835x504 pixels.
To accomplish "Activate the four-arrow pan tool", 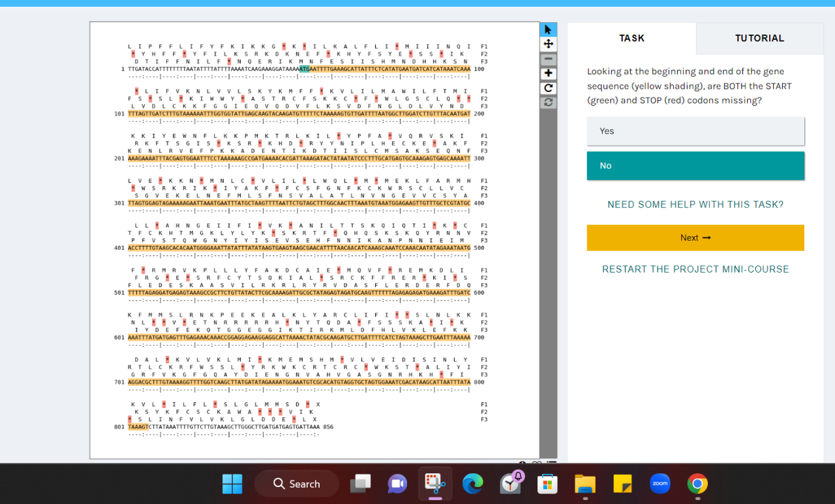I will pos(548,44).
